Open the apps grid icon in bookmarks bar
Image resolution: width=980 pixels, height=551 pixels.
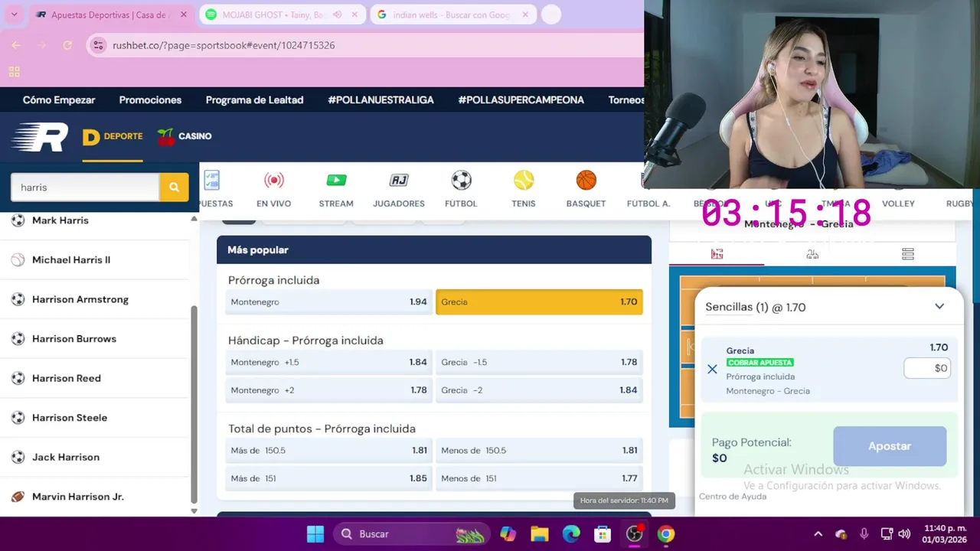[14, 72]
